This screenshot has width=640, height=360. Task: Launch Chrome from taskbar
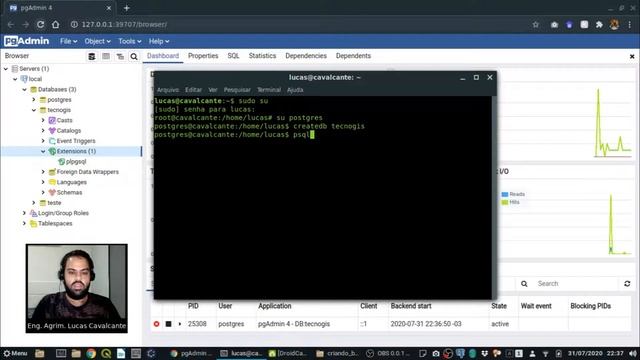[91, 353]
